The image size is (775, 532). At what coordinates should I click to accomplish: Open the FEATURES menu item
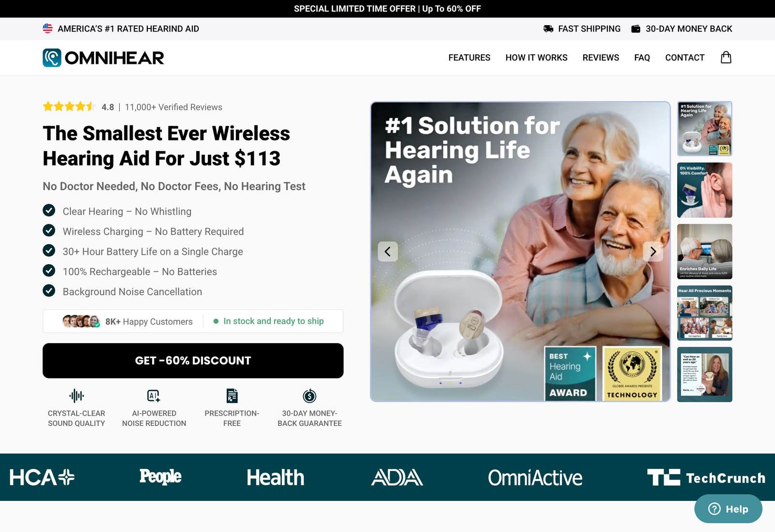469,58
